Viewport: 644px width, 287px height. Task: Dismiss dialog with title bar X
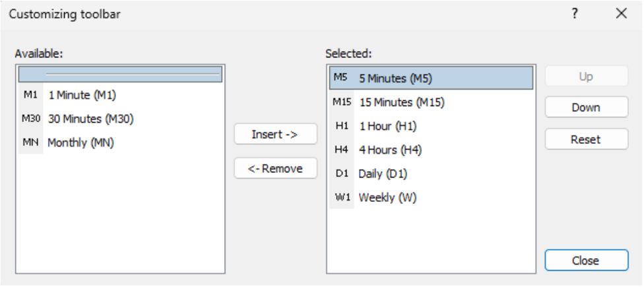[x=622, y=14]
